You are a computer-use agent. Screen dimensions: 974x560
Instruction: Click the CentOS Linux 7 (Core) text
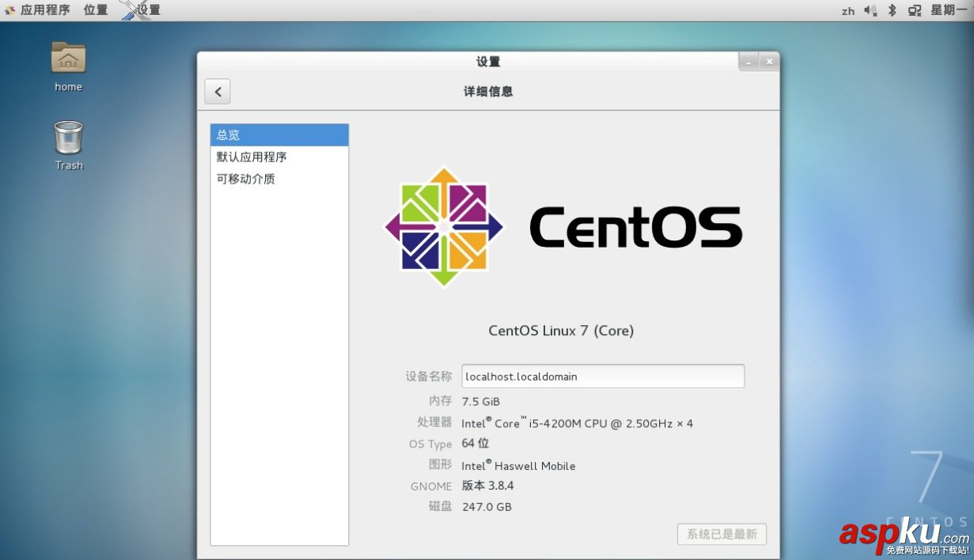point(561,331)
